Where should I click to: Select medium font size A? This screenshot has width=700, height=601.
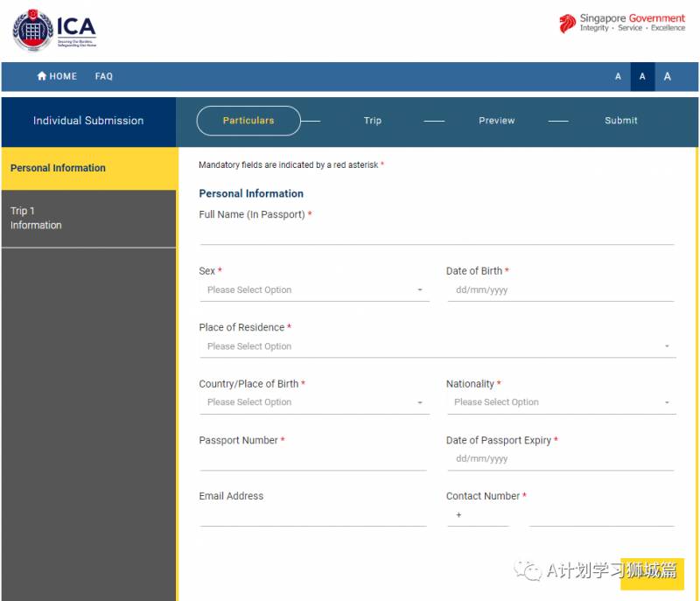point(642,77)
